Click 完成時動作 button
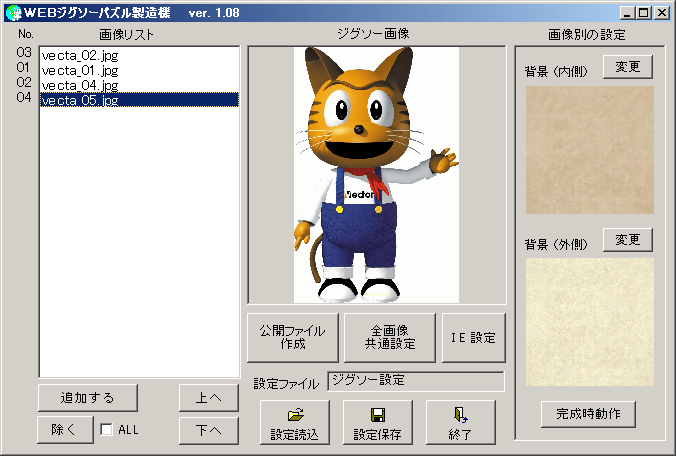 pyautogui.click(x=588, y=414)
